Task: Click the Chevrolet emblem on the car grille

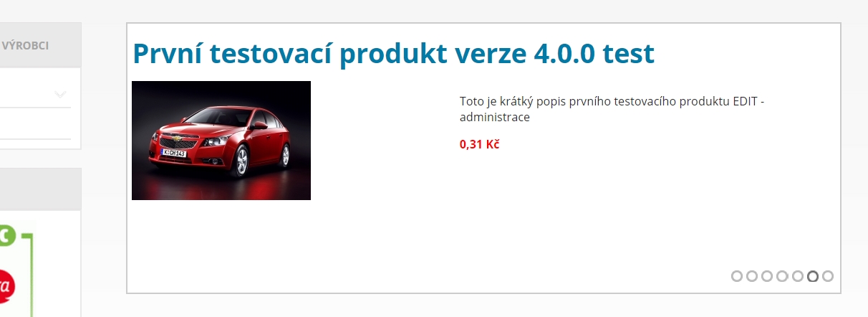Action: pos(169,136)
